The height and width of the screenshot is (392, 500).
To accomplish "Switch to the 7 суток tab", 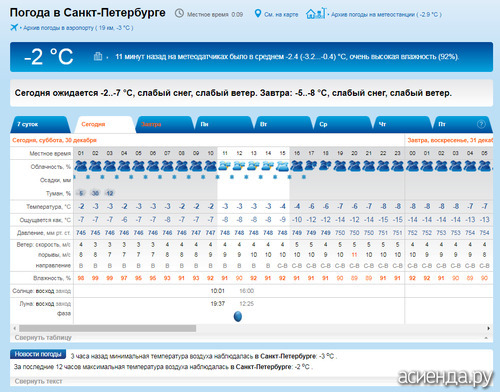I will 40,124.
